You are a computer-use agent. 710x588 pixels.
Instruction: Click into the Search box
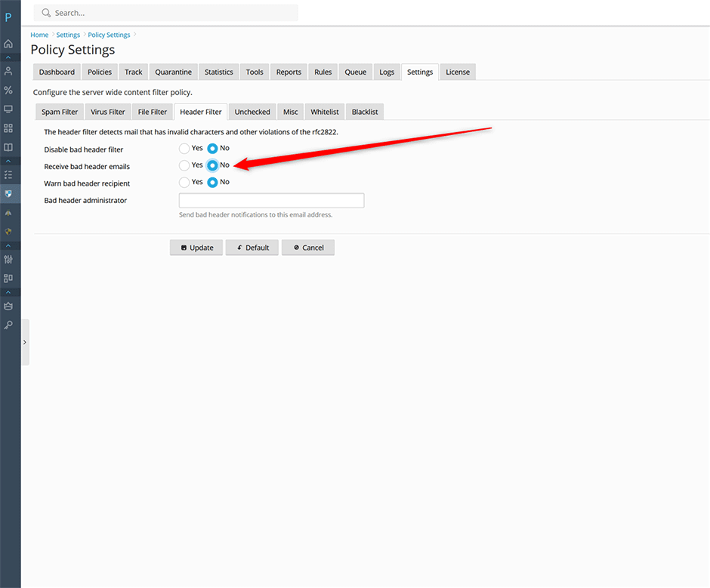[165, 13]
